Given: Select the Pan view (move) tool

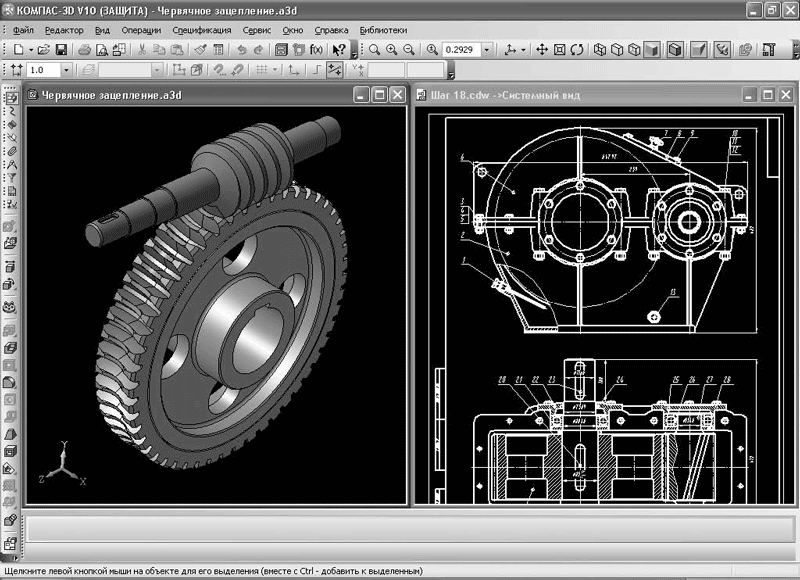Looking at the screenshot, I should [x=542, y=49].
